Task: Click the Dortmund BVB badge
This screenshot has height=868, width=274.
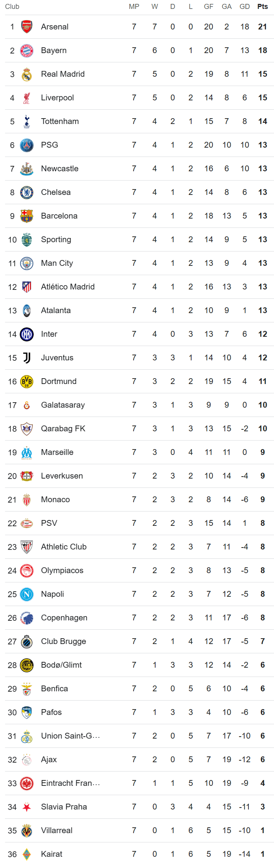Action: (x=27, y=381)
